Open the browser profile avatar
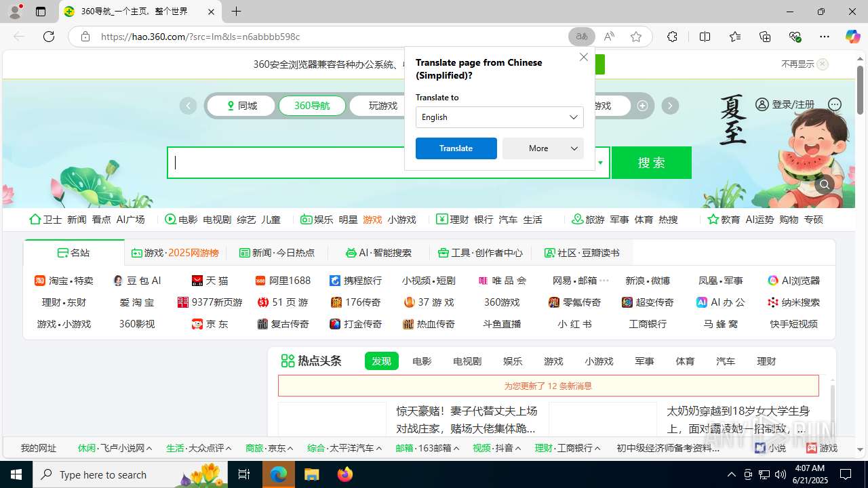The height and width of the screenshot is (488, 868). (x=15, y=12)
